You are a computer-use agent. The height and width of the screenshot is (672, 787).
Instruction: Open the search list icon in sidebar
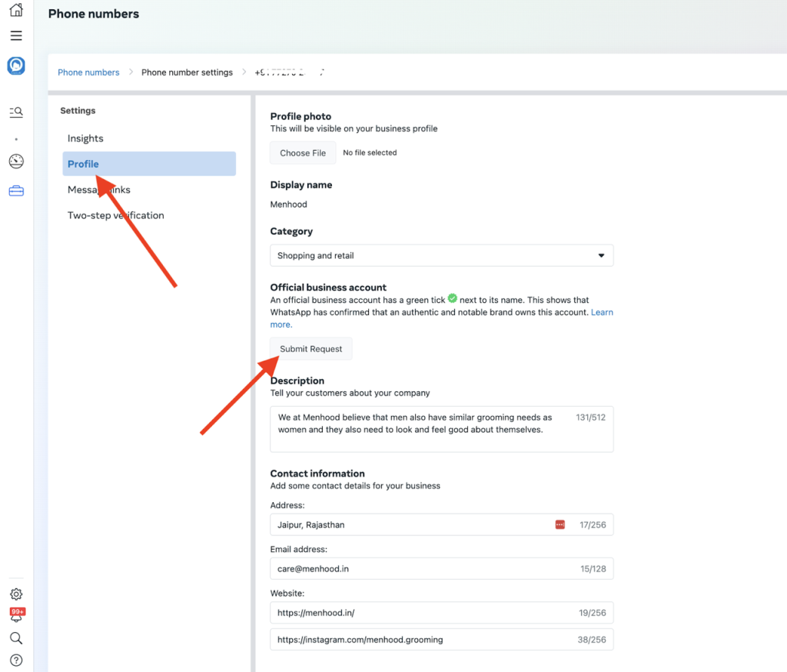coord(16,112)
